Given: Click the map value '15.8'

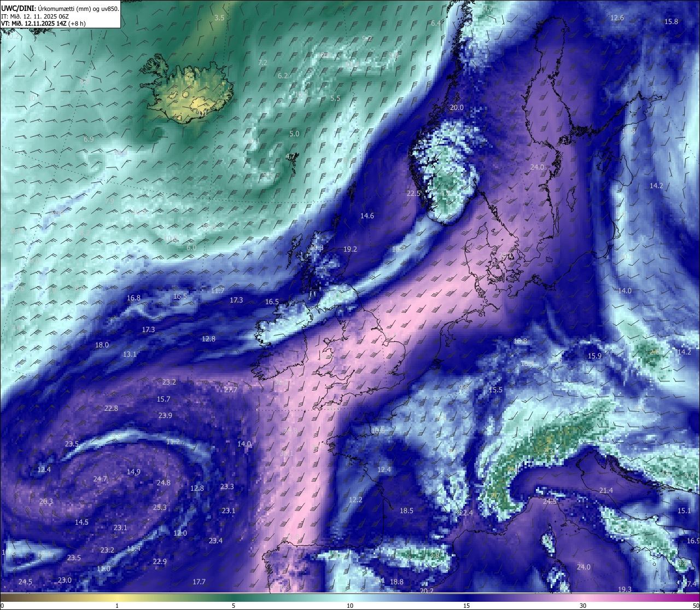Looking at the screenshot, I should [x=671, y=22].
